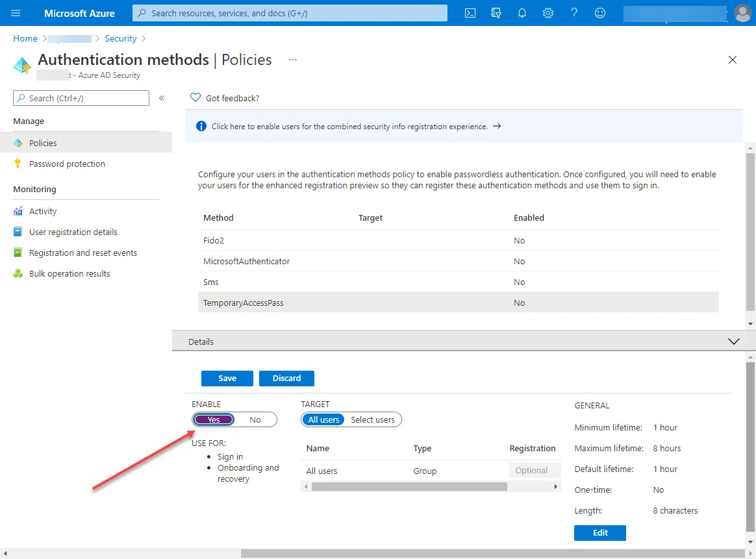Select the Fido2 method row
This screenshot has height=559, width=756.
[x=458, y=240]
